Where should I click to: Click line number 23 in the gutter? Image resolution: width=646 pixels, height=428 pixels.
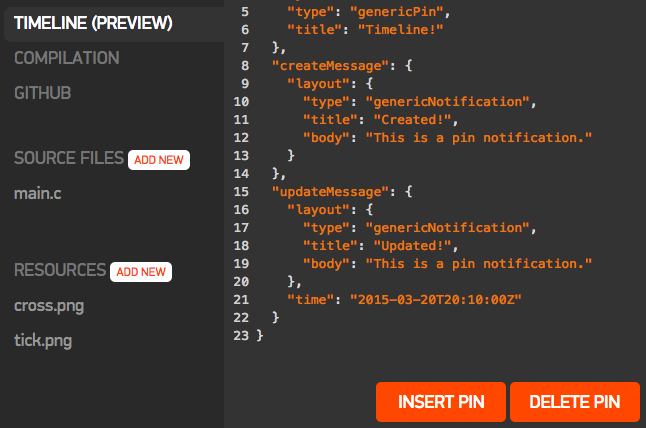click(240, 335)
